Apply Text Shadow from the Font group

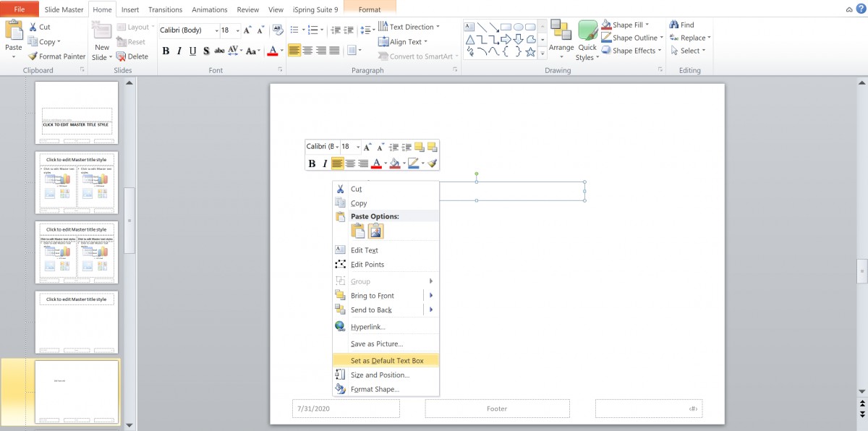click(x=205, y=51)
